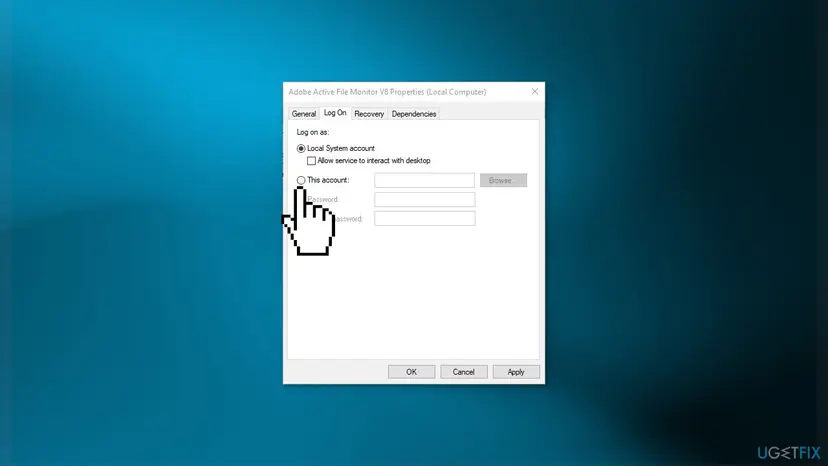This screenshot has height=466, width=828.
Task: Confirm with the OK button
Action: click(x=411, y=372)
